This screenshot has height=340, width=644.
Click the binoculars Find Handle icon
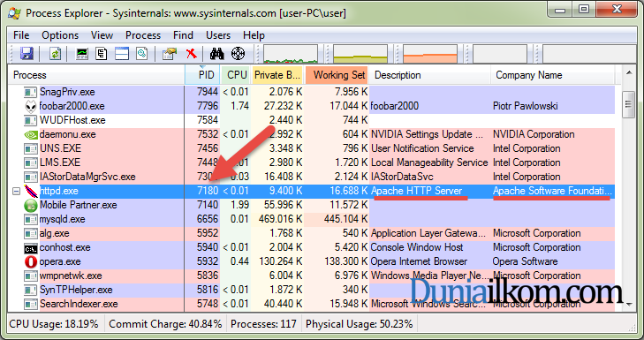click(216, 54)
